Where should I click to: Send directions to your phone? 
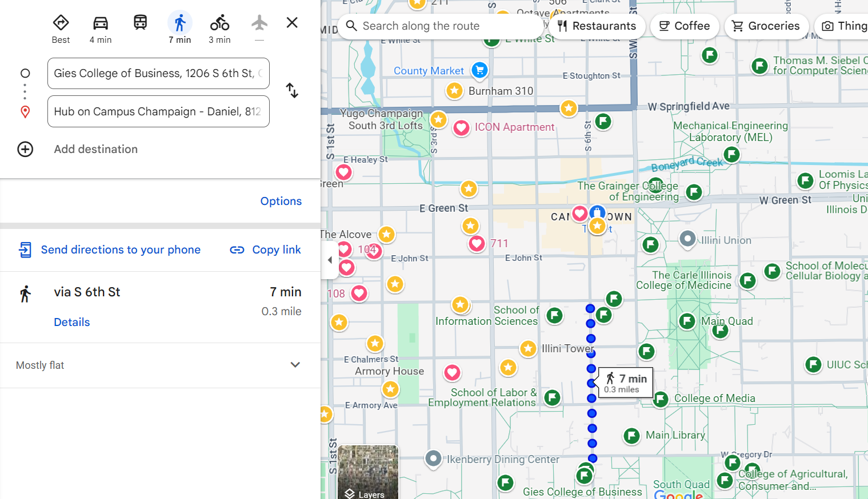110,249
